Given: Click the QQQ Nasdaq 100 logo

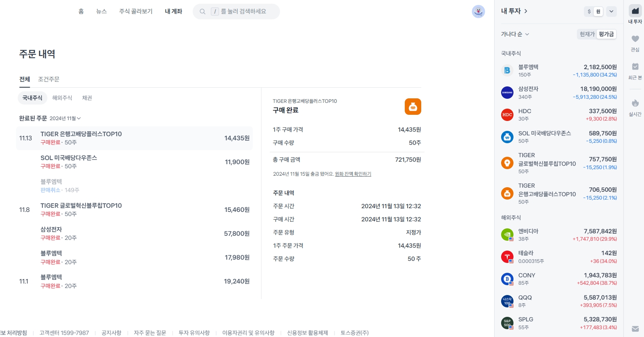Looking at the screenshot, I should (507, 301).
